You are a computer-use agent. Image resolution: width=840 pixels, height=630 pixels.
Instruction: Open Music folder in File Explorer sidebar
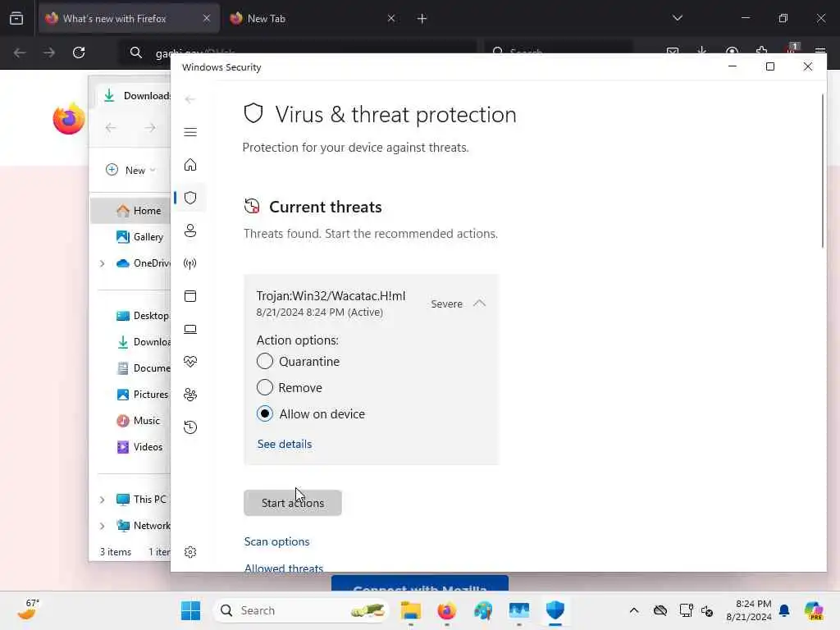pos(138,421)
